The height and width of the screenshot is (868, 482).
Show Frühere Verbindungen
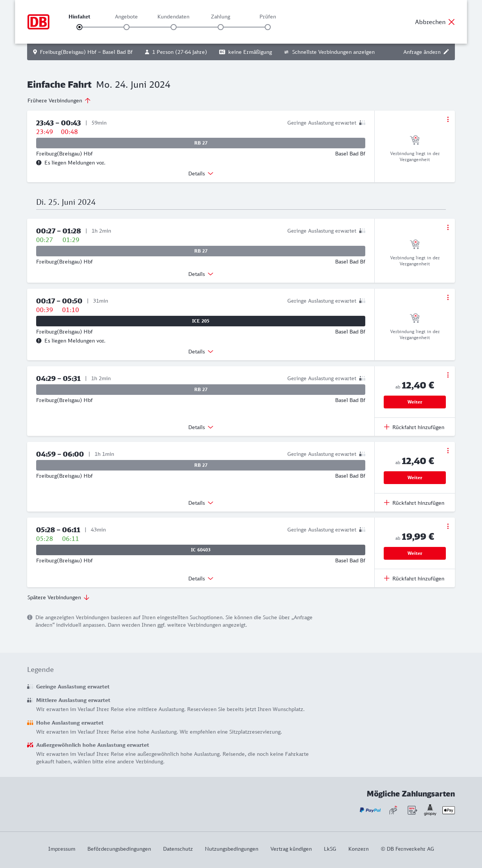point(59,101)
